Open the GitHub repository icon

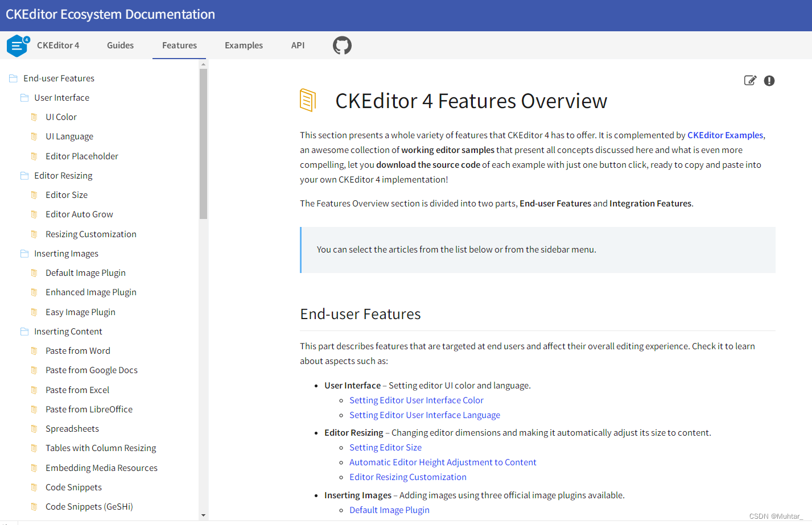(342, 46)
